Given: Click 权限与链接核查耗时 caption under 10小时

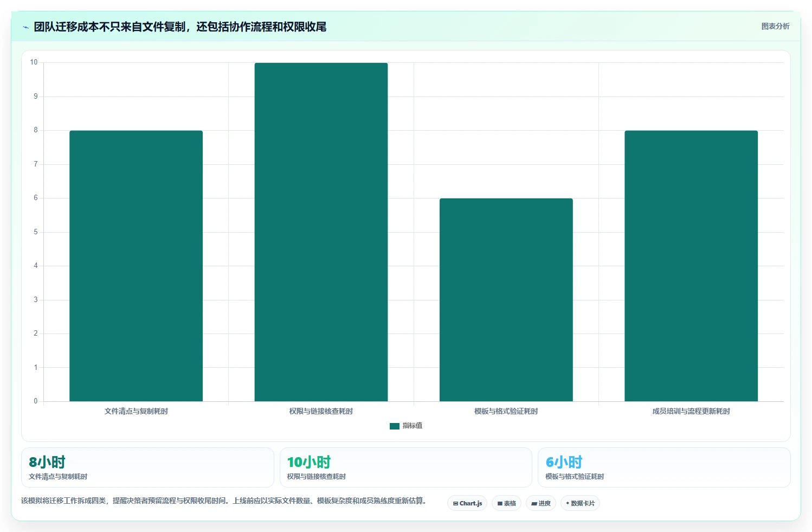Looking at the screenshot, I should (317, 477).
